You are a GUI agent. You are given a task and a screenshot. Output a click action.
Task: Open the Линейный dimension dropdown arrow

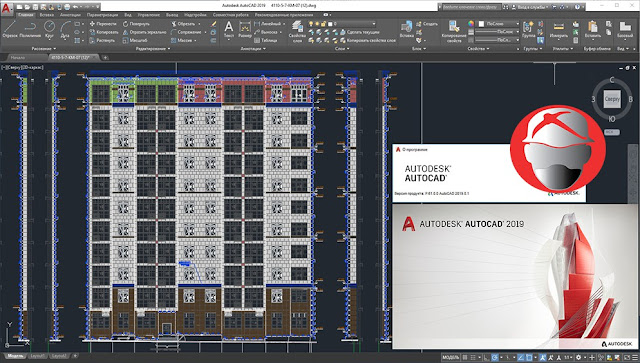point(284,24)
